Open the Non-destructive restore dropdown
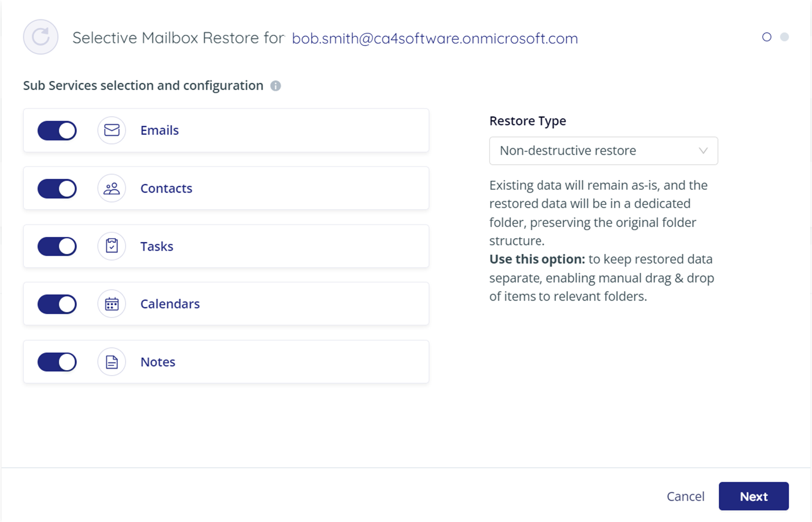 click(x=603, y=151)
